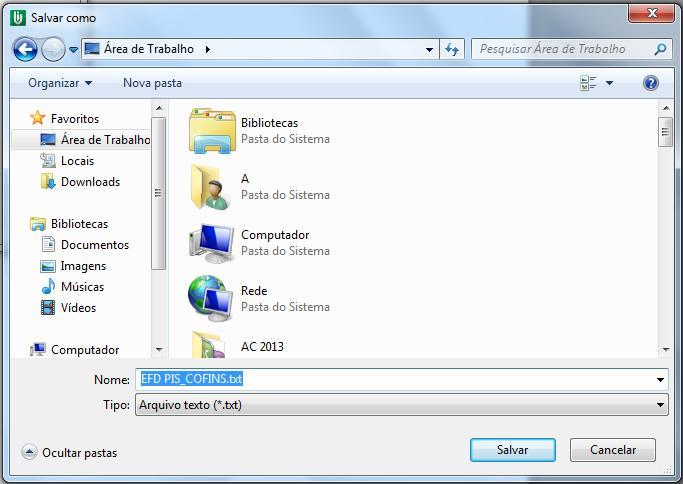The height and width of the screenshot is (484, 683).
Task: Click the file list vertical scrollbar down arrow
Action: click(665, 349)
